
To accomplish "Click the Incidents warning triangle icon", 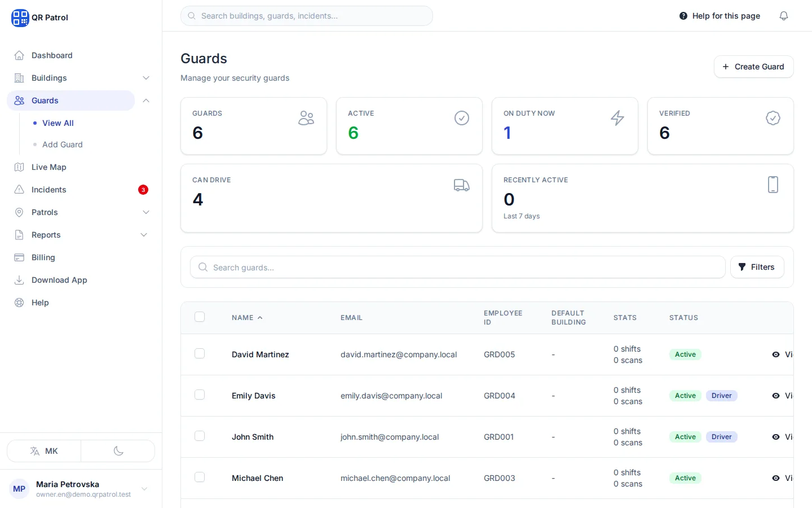I will point(19,190).
